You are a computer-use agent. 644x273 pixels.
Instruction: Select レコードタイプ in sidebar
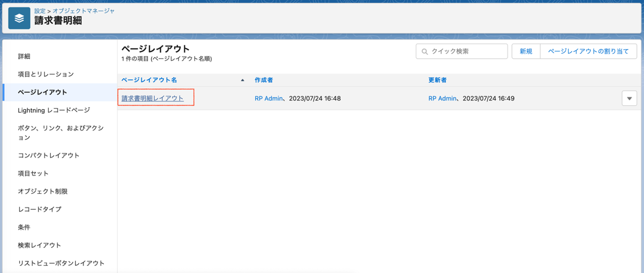(39, 209)
